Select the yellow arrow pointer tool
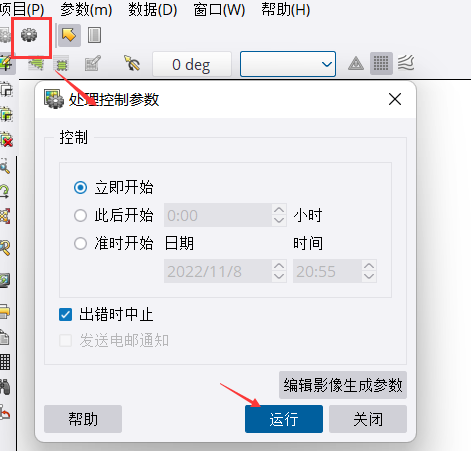471x451 pixels. 69,35
